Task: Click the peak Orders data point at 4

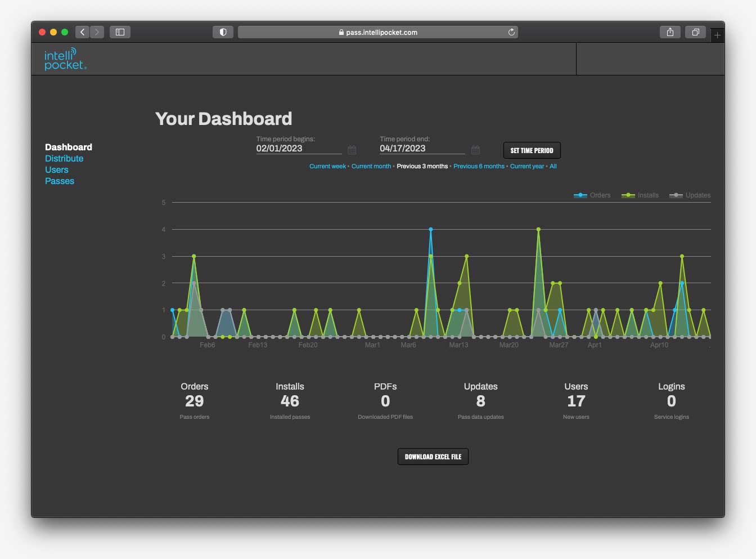Action: pyautogui.click(x=431, y=230)
